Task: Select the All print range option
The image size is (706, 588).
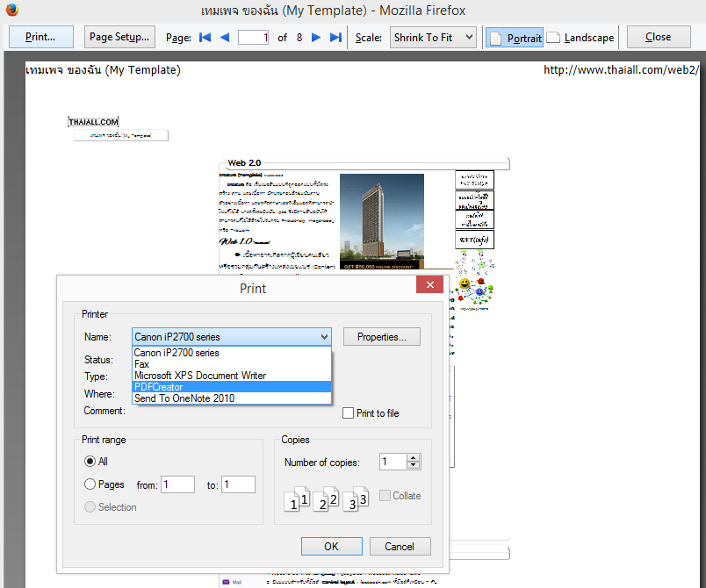Action: (90, 462)
